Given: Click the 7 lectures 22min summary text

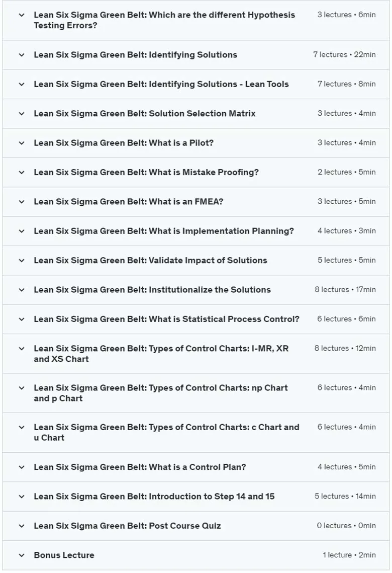Looking at the screenshot, I should tap(345, 54).
